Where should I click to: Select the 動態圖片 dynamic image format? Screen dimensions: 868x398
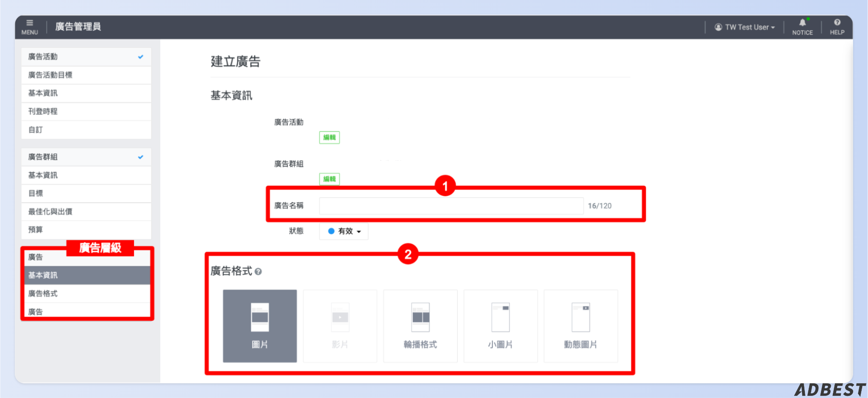(581, 326)
